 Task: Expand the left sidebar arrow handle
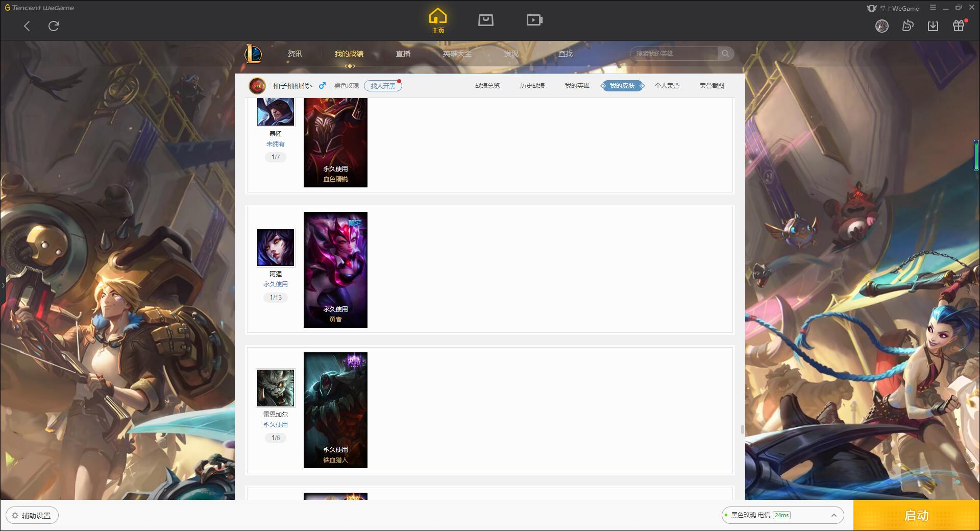click(x=3, y=285)
